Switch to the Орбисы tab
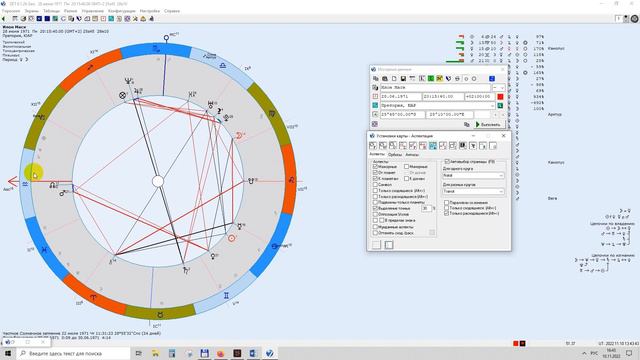The height and width of the screenshot is (360, 640). coord(395,155)
